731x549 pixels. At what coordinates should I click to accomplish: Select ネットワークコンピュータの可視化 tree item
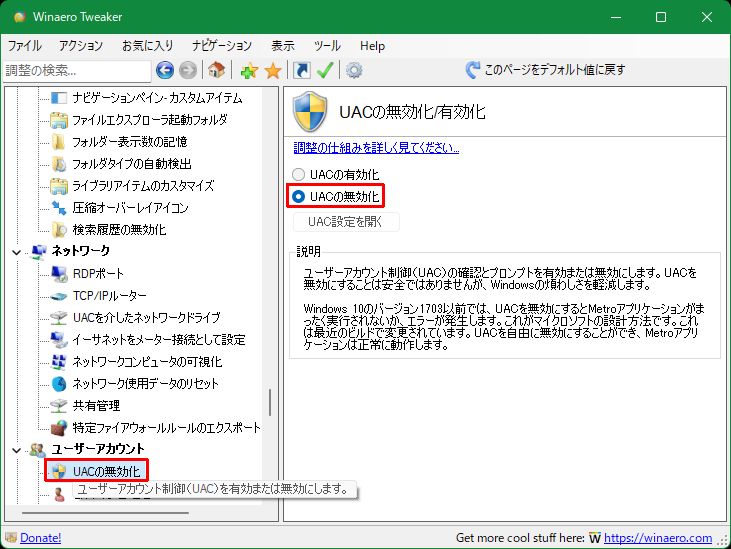147,362
